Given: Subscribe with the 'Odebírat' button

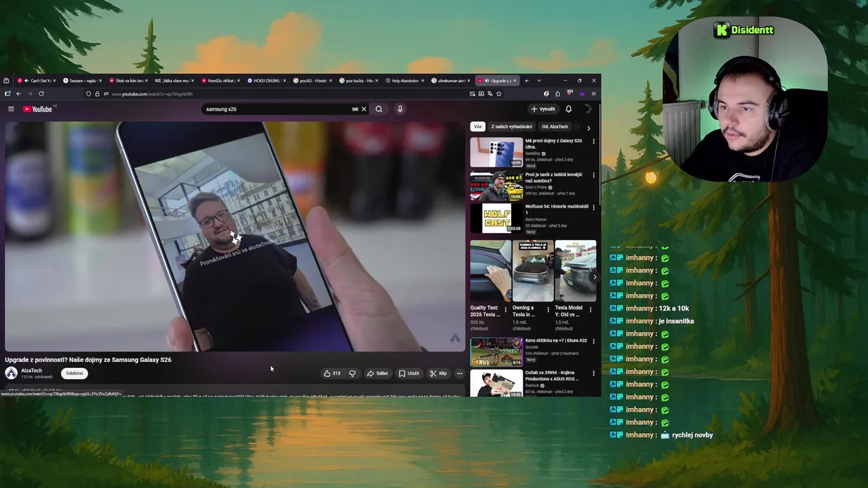Looking at the screenshot, I should [75, 373].
